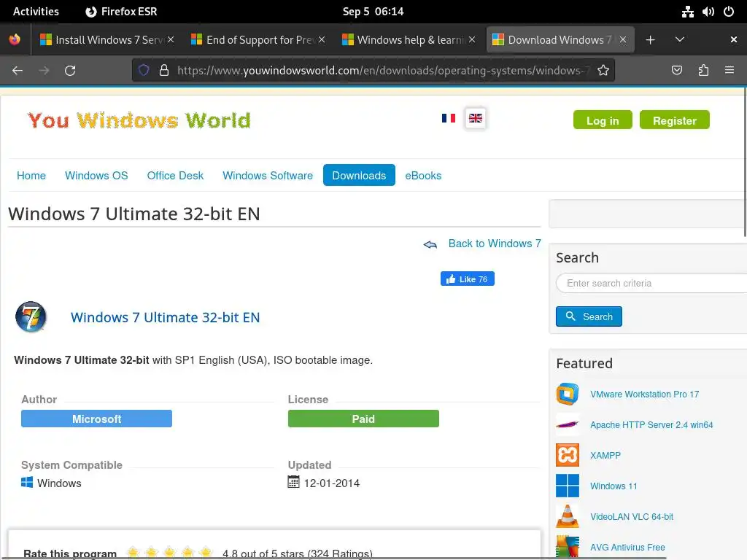Click the Windows 7 logo thumbnail
This screenshot has width=747, height=560.
pyautogui.click(x=31, y=316)
